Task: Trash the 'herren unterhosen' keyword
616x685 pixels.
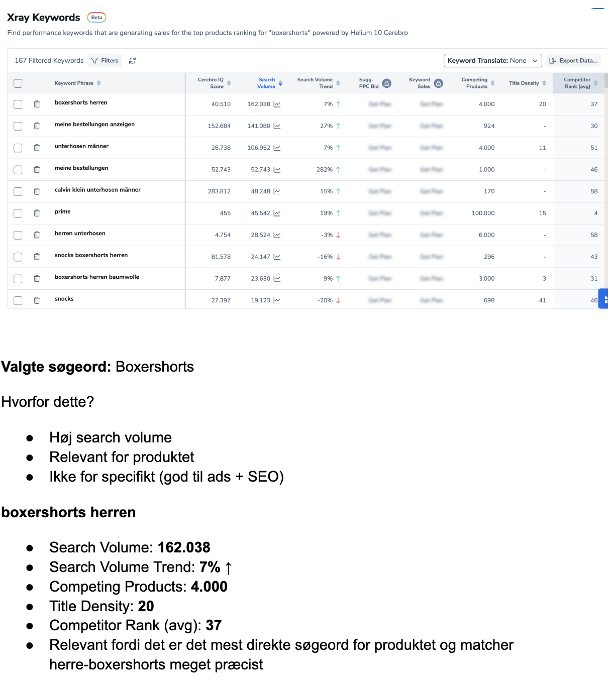Action: pyautogui.click(x=37, y=235)
